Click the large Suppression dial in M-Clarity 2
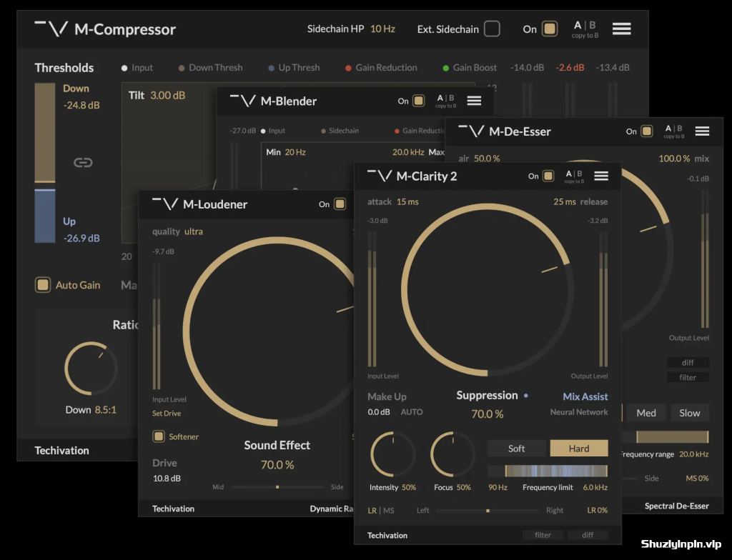This screenshot has width=732, height=560. point(488,289)
